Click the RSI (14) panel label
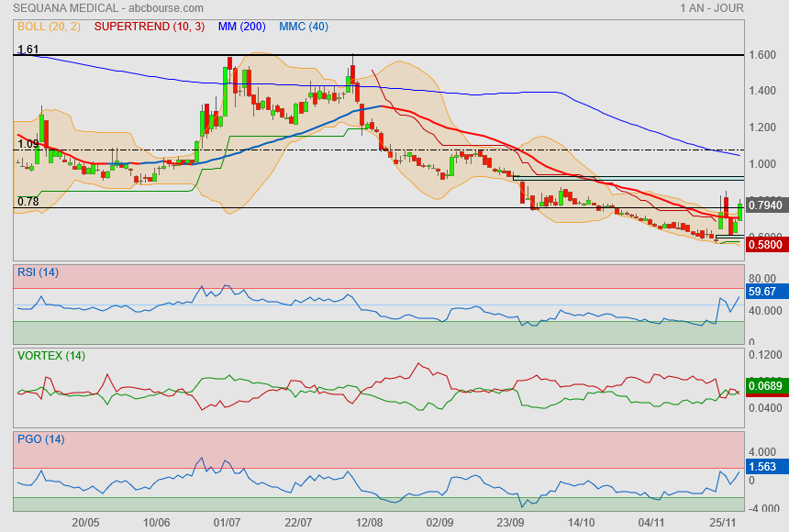789x532 pixels. (x=38, y=272)
